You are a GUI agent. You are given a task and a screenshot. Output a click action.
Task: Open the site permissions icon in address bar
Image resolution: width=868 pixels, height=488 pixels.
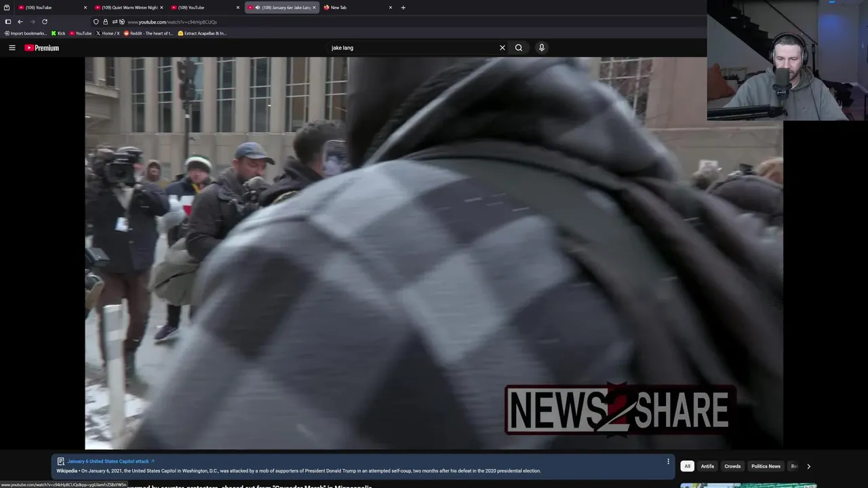click(115, 22)
